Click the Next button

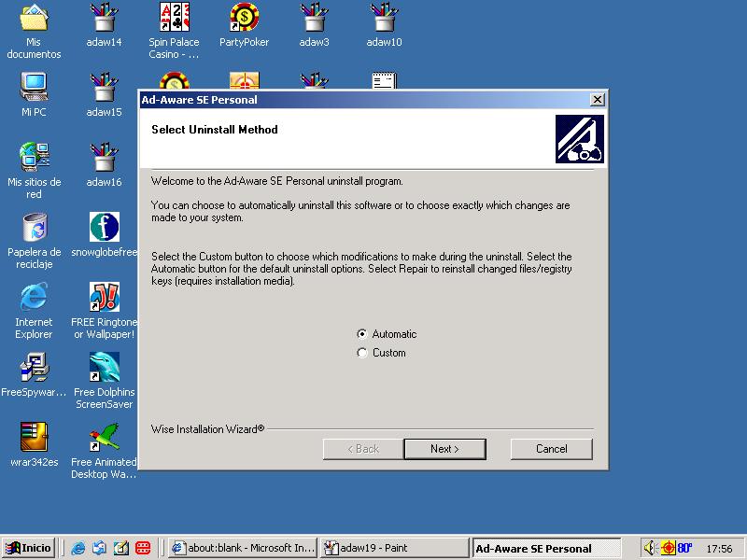point(445,449)
